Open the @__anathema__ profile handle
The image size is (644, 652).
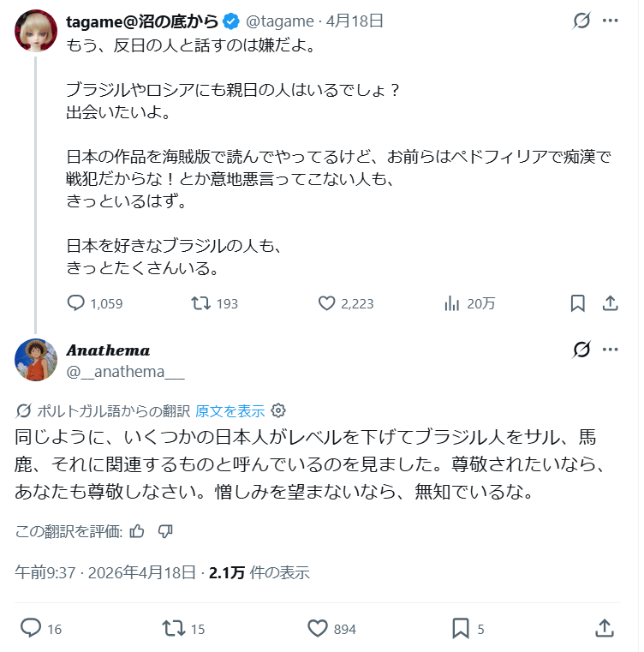(x=125, y=371)
